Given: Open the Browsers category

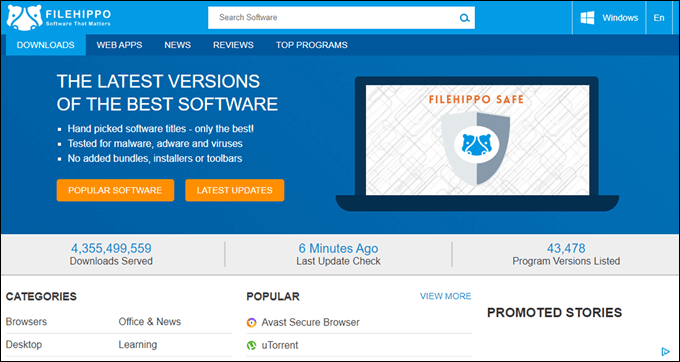Looking at the screenshot, I should tap(26, 322).
